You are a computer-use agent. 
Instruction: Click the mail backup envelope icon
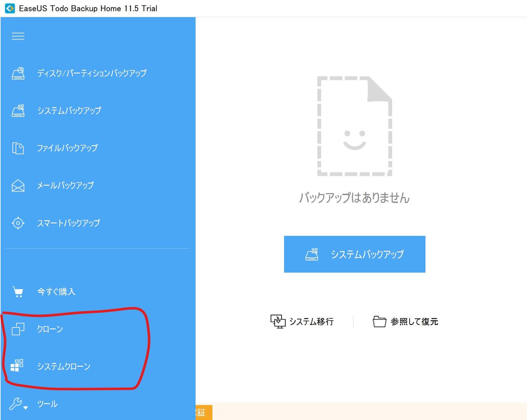pyautogui.click(x=18, y=186)
